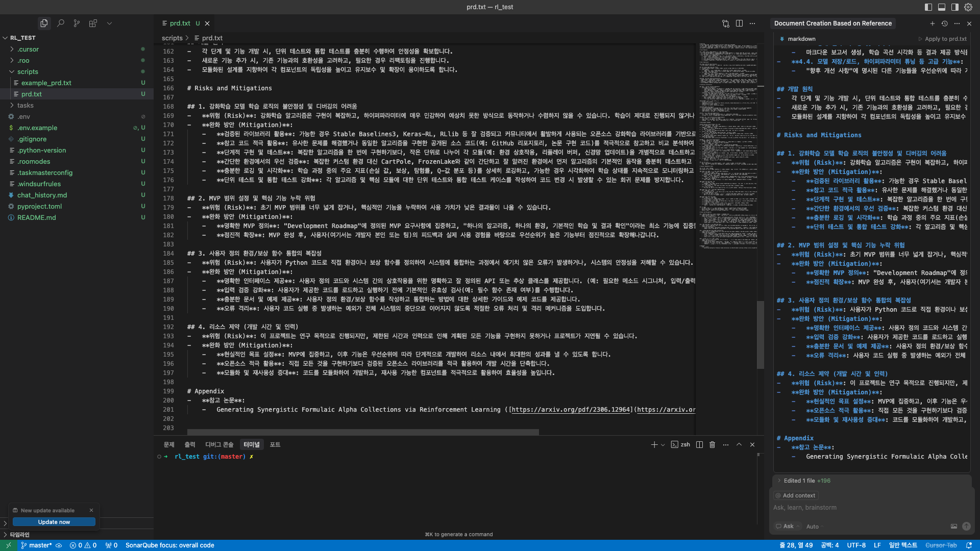Maximize the bottom panel chevron
Image resolution: width=980 pixels, height=551 pixels.
(739, 445)
